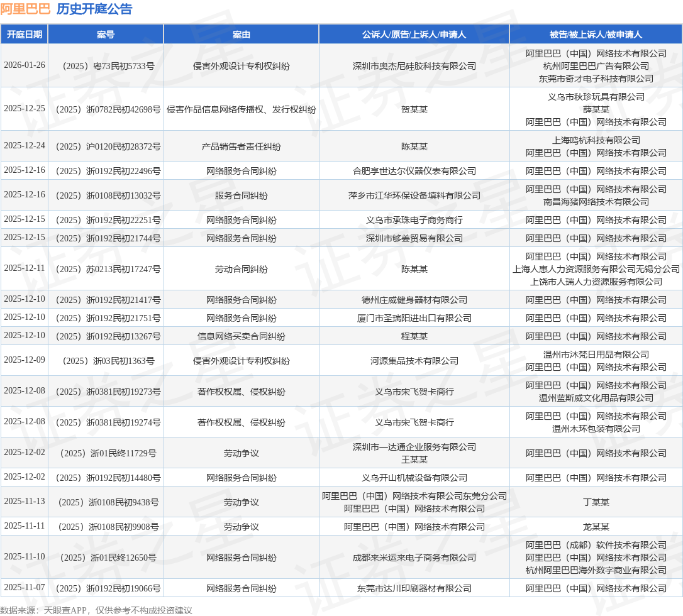
Task: Click defendant 温州蓝斯威文化用品有限公司
Action: pyautogui.click(x=596, y=398)
